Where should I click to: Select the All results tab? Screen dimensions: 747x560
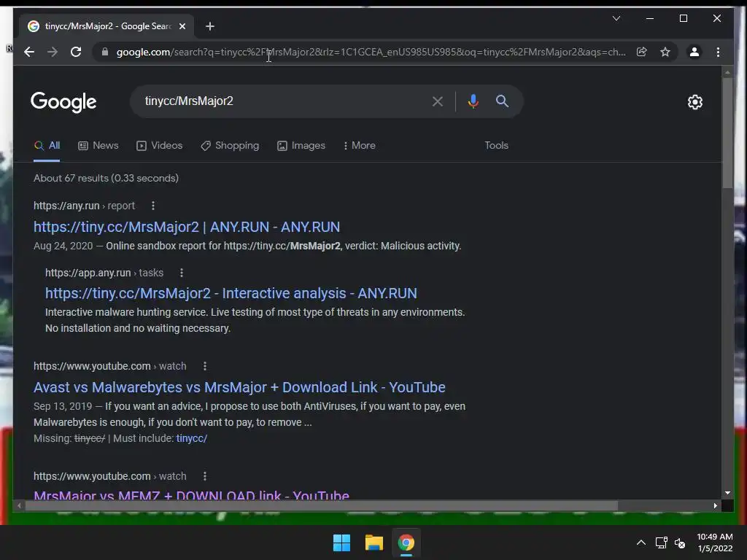click(x=47, y=146)
